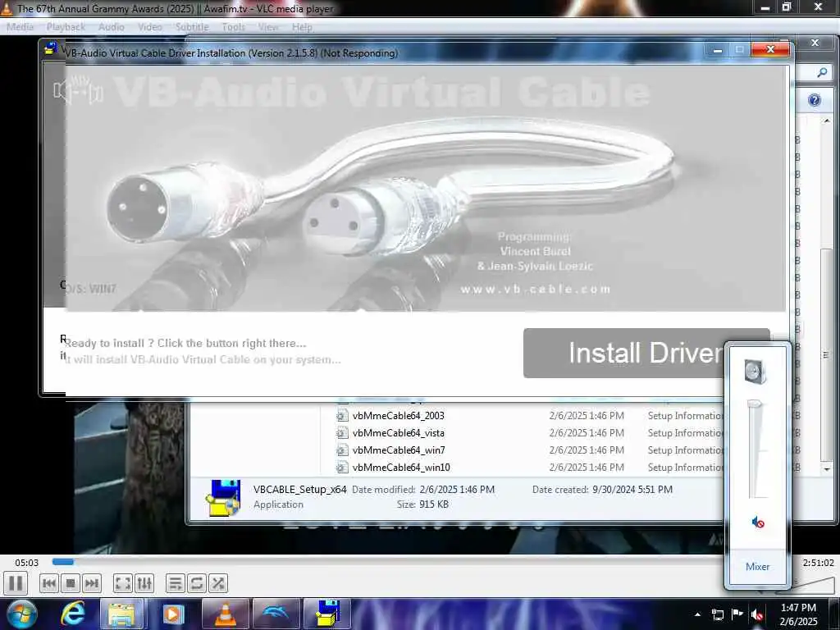840x630 pixels.
Task: Toggle the VLC playlist view
Action: pyautogui.click(x=176, y=583)
